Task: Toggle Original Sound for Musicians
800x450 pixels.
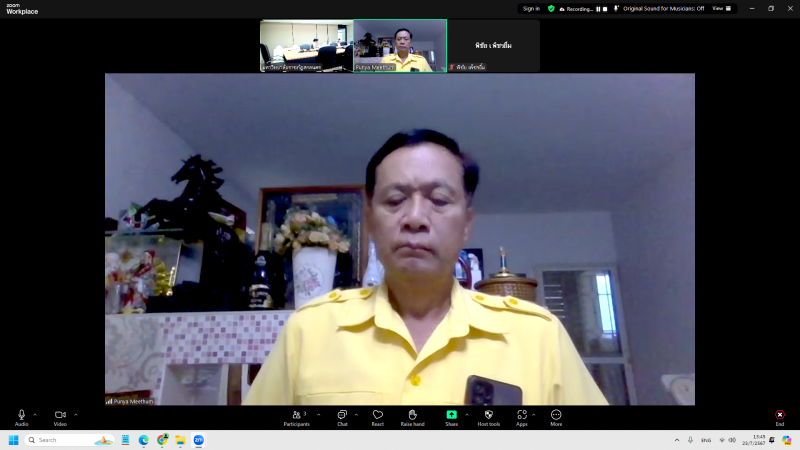Action: pyautogui.click(x=660, y=8)
